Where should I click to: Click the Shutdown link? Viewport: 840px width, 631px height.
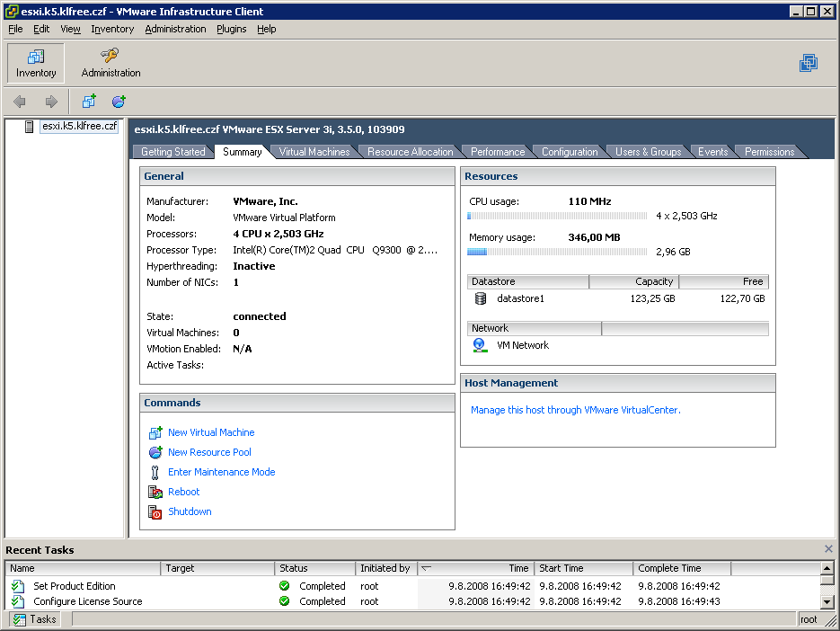tap(190, 511)
